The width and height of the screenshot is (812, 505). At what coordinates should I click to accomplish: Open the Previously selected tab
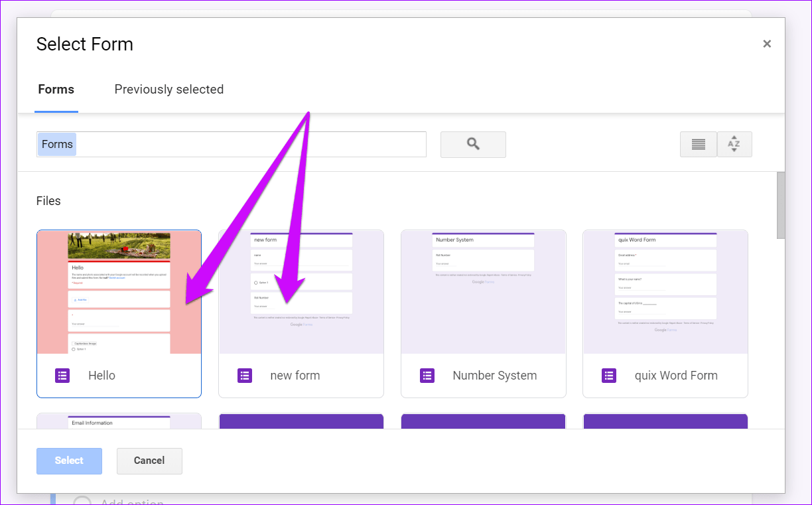point(169,90)
